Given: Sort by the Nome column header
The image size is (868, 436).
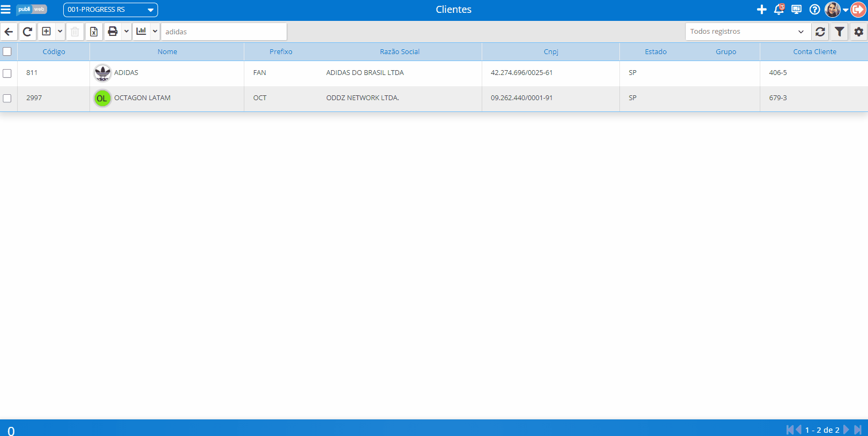Looking at the screenshot, I should coord(167,51).
